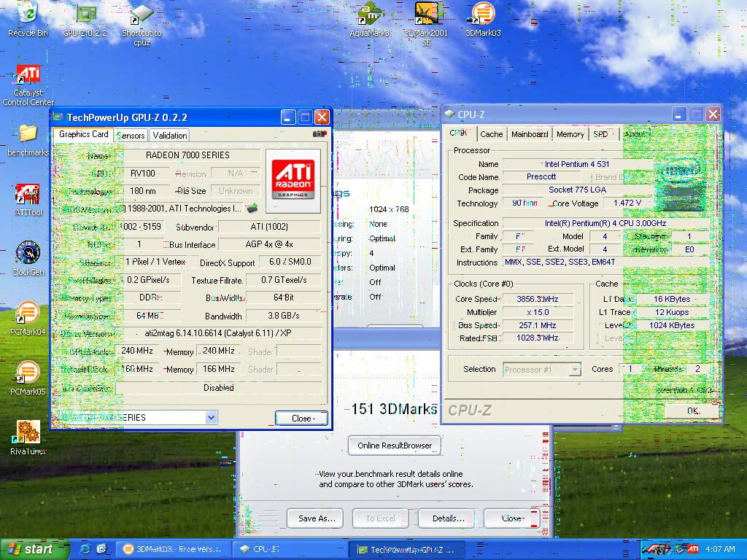Screen dimensions: 747x560
Task: Launch PCMark05 desktop icon
Action: pyautogui.click(x=28, y=378)
